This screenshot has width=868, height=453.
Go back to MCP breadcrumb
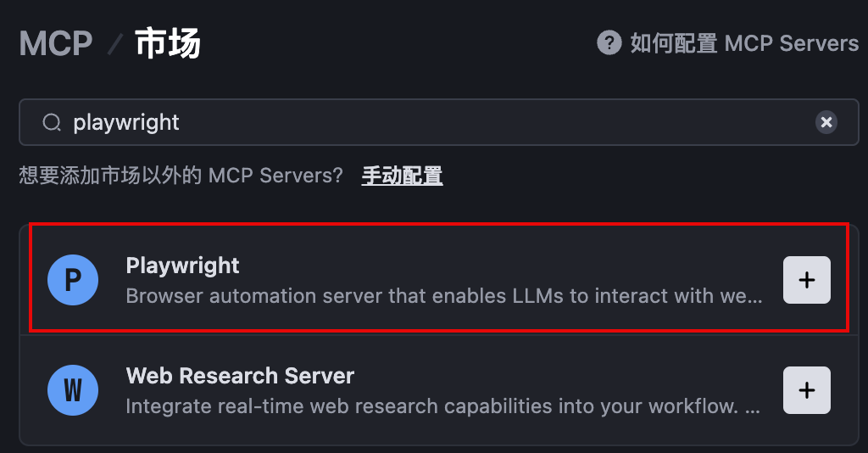[56, 43]
